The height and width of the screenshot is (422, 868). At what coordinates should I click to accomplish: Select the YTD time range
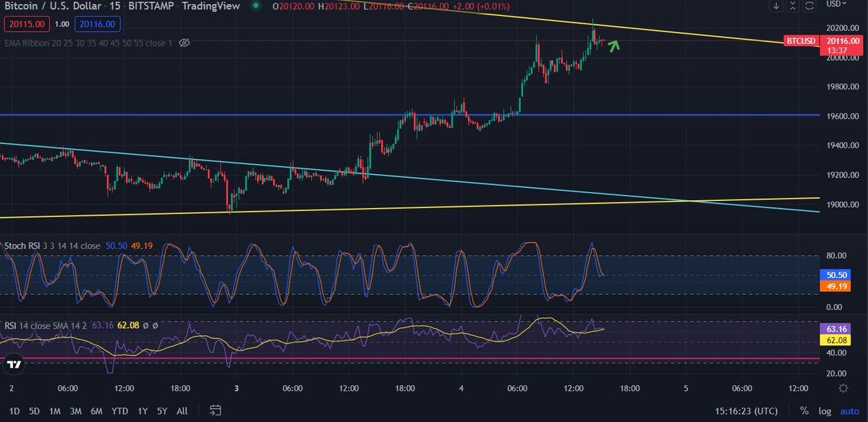pos(120,411)
